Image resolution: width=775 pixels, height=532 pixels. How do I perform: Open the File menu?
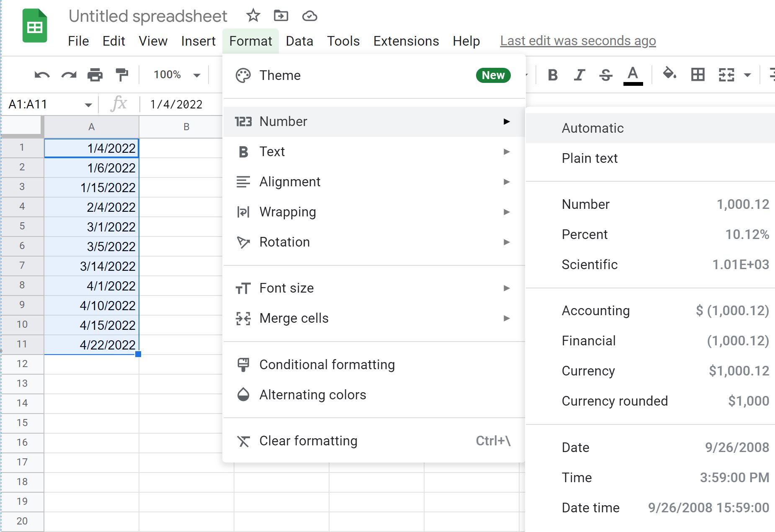coord(78,41)
